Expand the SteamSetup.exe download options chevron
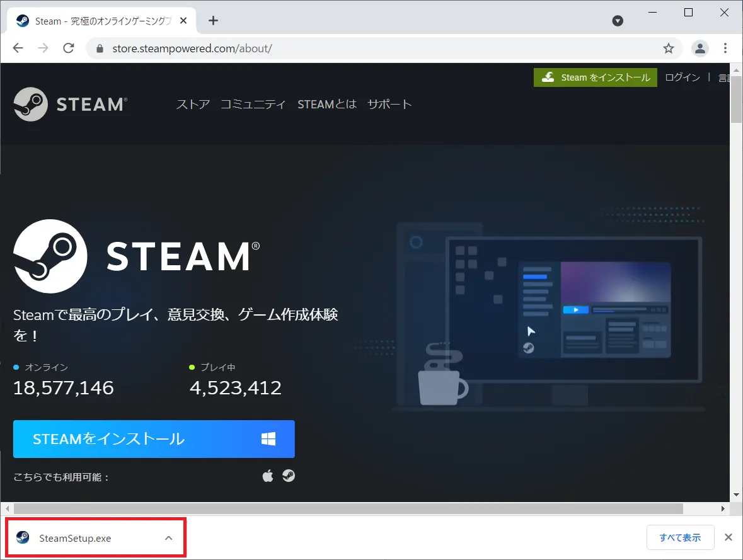743x560 pixels. click(x=169, y=538)
